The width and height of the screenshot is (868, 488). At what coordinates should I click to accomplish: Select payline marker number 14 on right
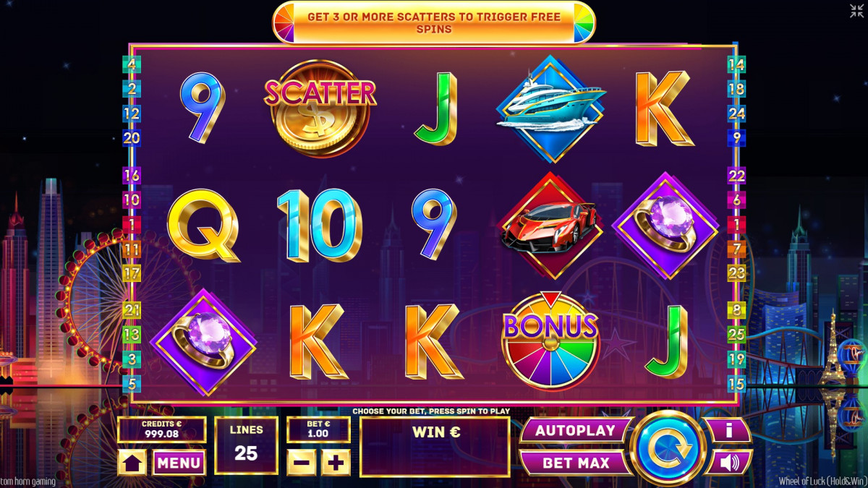coord(736,64)
